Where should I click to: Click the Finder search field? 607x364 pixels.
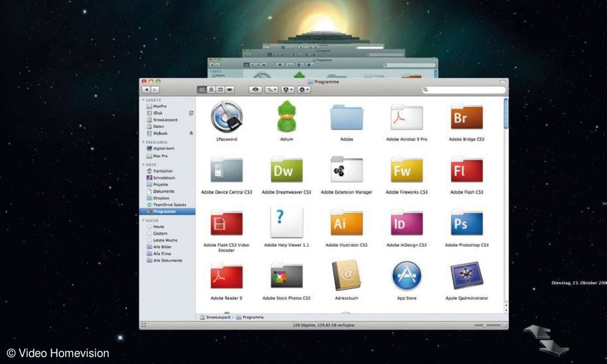tap(464, 89)
